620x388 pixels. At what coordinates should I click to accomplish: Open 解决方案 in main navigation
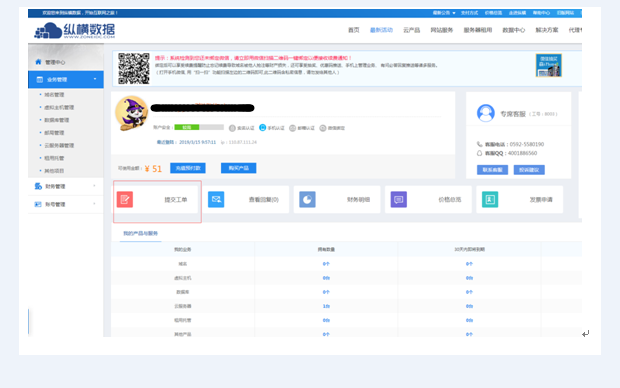pyautogui.click(x=547, y=30)
